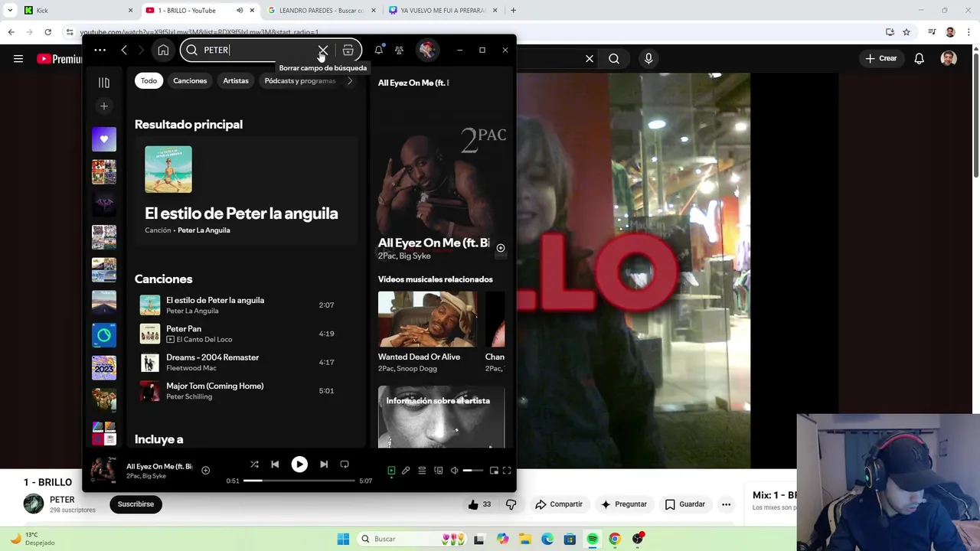This screenshot has width=980, height=551.
Task: Open Wanted Dead Or Alive video thumbnail
Action: [x=427, y=319]
